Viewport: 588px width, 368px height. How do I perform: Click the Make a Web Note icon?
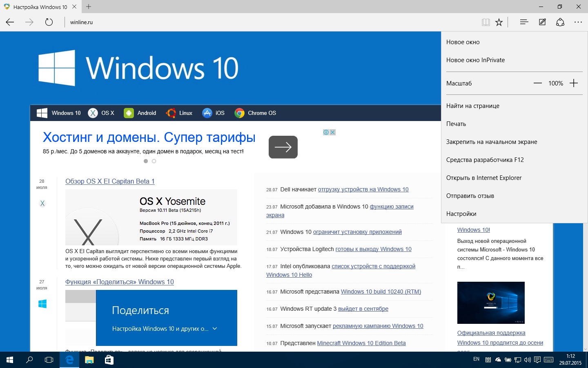542,22
